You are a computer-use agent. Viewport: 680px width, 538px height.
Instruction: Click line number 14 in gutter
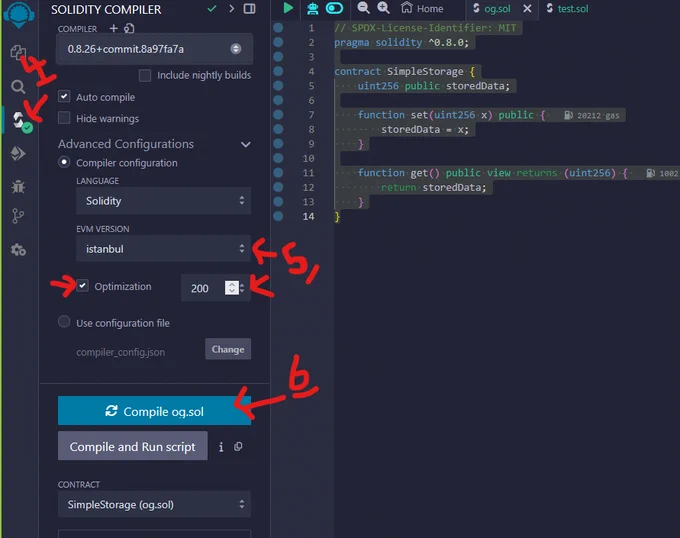tap(308, 216)
